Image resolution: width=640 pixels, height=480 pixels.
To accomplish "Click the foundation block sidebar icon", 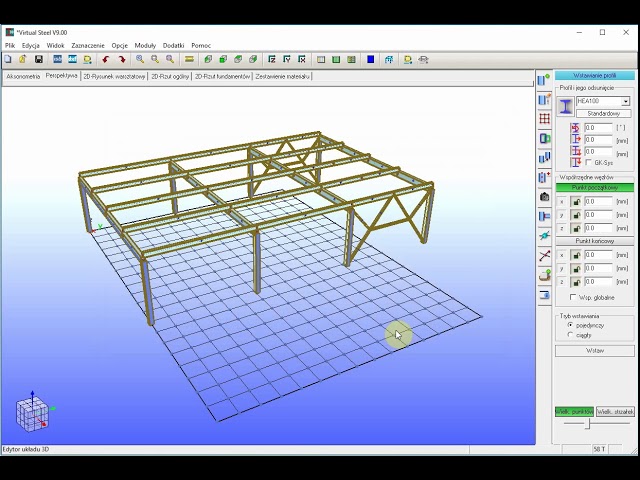I will (544, 275).
